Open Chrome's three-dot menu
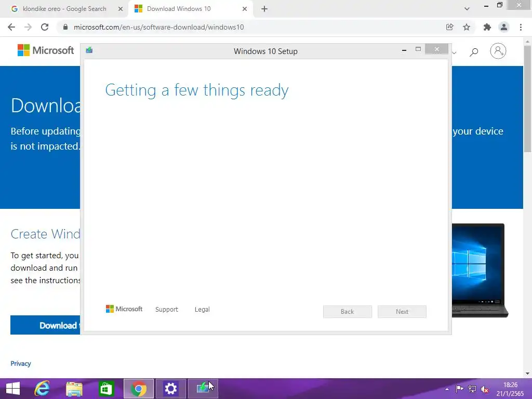This screenshot has width=532, height=399. tap(521, 27)
